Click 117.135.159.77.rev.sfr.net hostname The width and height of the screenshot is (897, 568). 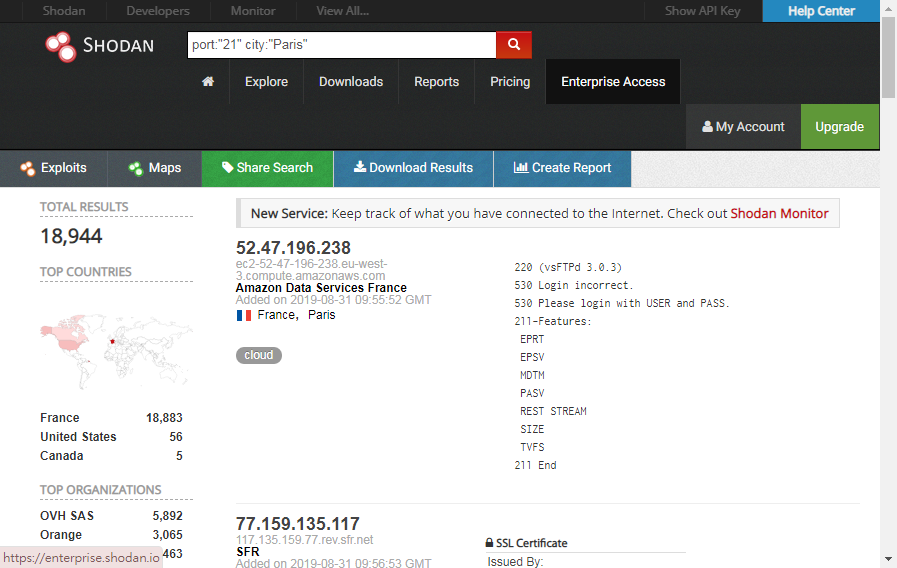click(304, 539)
